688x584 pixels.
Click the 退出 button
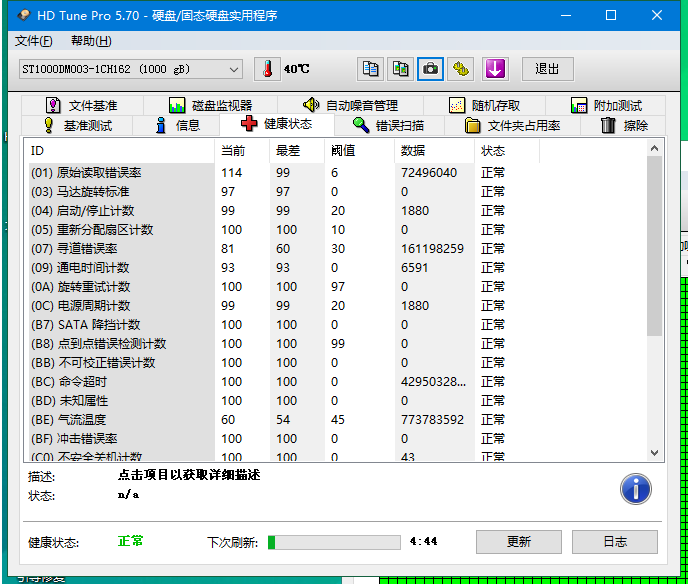[547, 69]
